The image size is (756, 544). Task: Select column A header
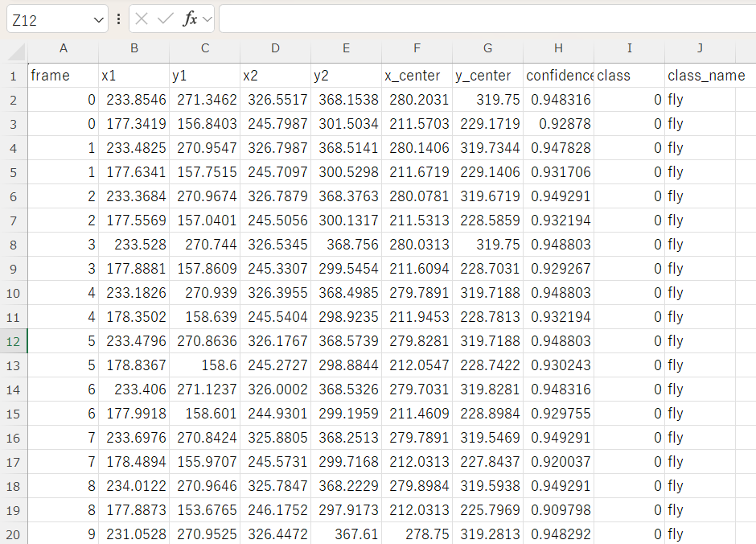pyautogui.click(x=63, y=49)
